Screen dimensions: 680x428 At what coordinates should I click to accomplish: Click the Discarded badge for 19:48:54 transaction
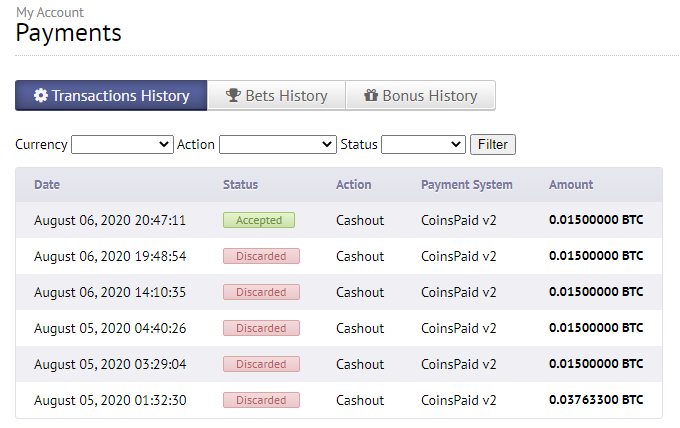(261, 256)
